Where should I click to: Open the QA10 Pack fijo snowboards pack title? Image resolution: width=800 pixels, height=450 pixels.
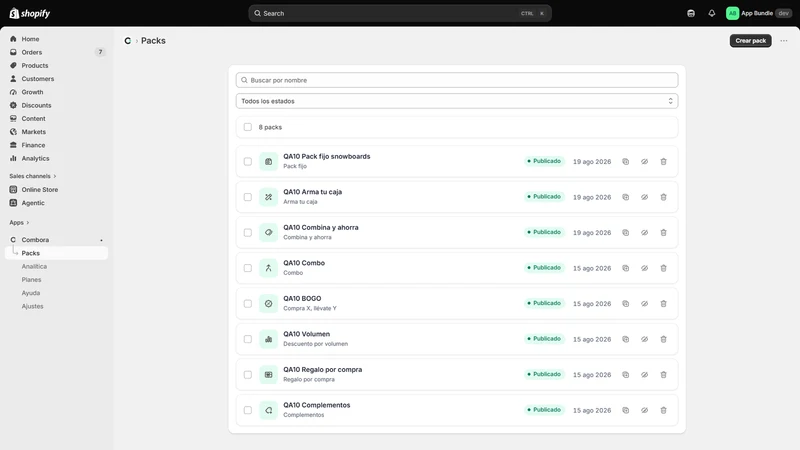[x=327, y=157]
